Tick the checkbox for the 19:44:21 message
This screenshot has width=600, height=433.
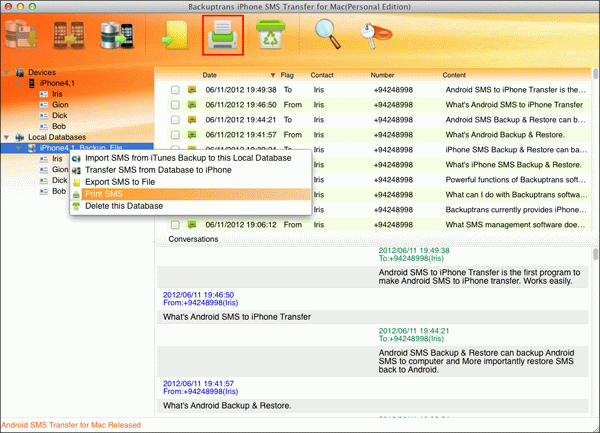175,120
